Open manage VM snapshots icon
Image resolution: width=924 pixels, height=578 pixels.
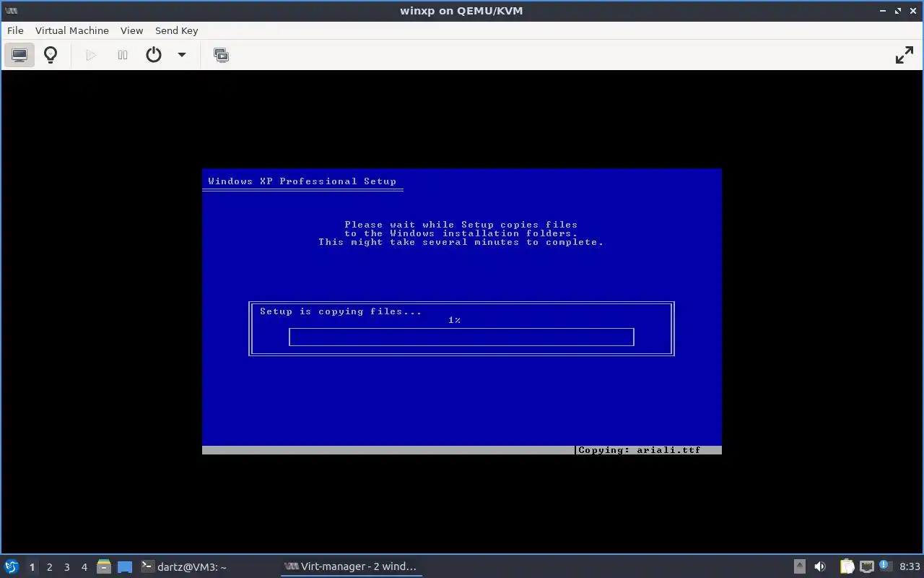pos(222,55)
